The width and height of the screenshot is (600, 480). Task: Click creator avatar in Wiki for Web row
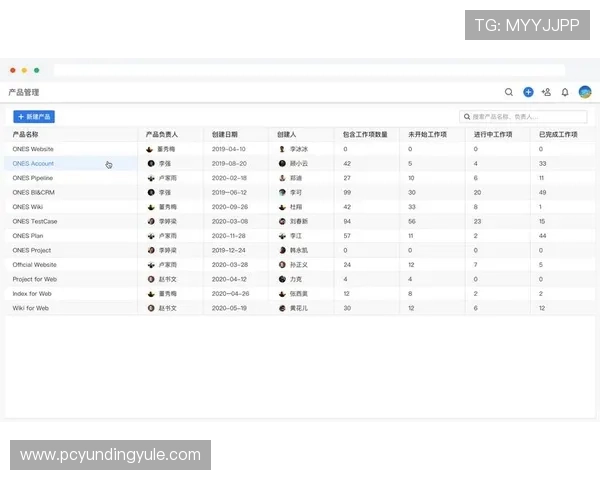pyautogui.click(x=282, y=308)
